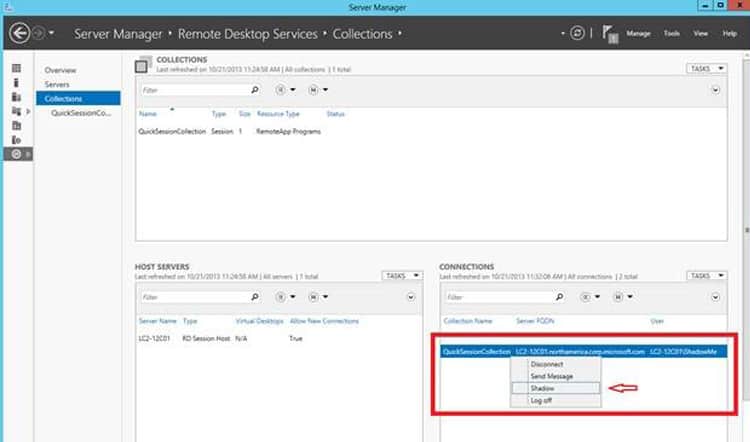This screenshot has width=750, height=442.
Task: Sort Connections by Collection Name column
Action: [468, 321]
